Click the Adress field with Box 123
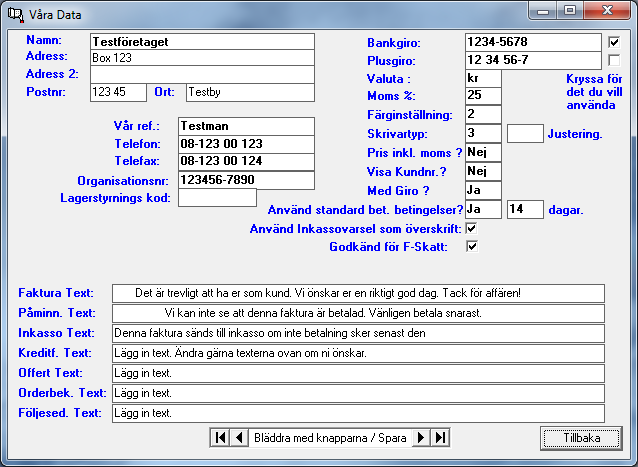This screenshot has width=638, height=467. click(x=202, y=58)
